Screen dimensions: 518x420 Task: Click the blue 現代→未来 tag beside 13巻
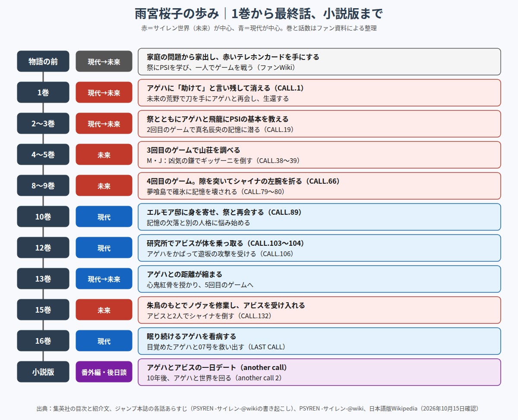click(x=104, y=279)
